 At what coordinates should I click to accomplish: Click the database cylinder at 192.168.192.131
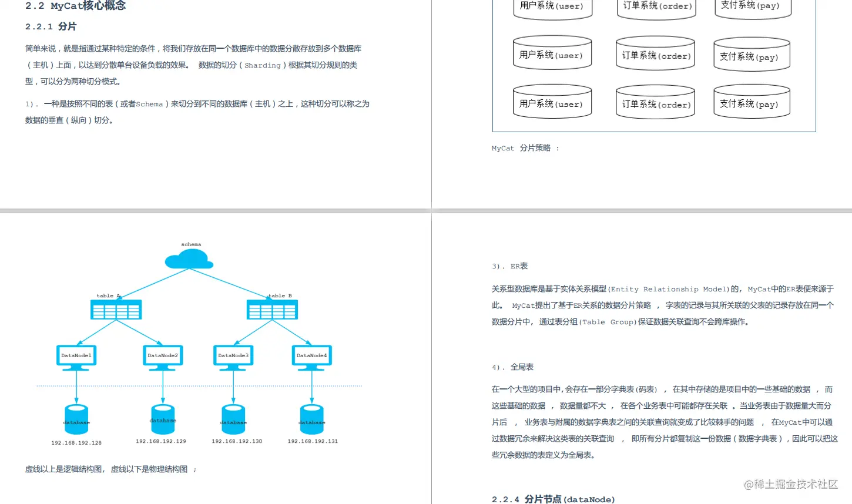pos(311,417)
